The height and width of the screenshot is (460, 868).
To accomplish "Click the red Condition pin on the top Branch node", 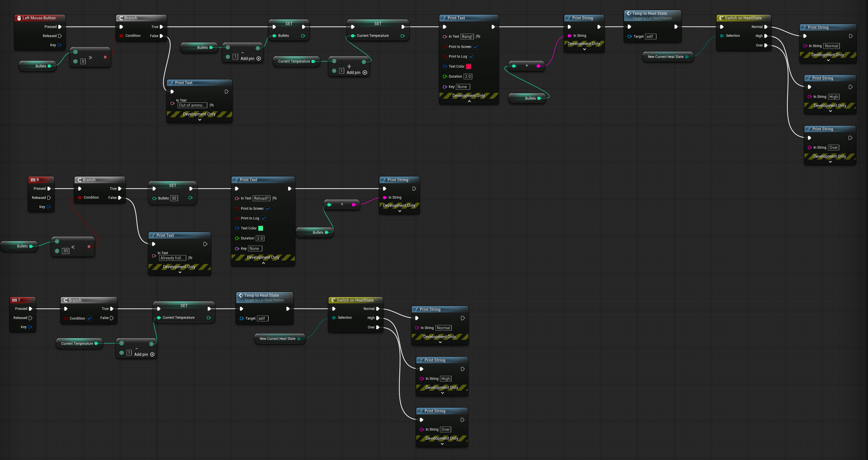I will [x=121, y=36].
